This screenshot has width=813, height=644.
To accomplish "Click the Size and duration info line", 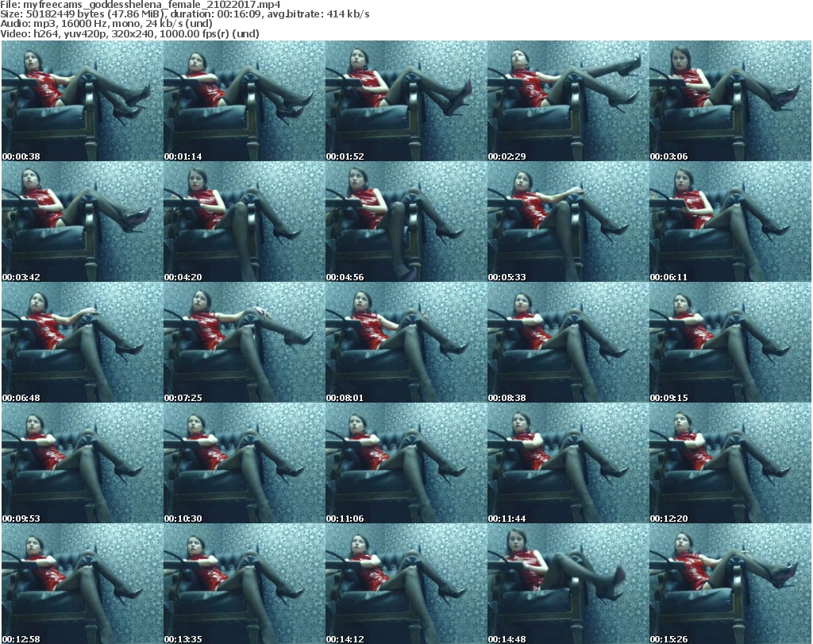I will (x=185, y=14).
